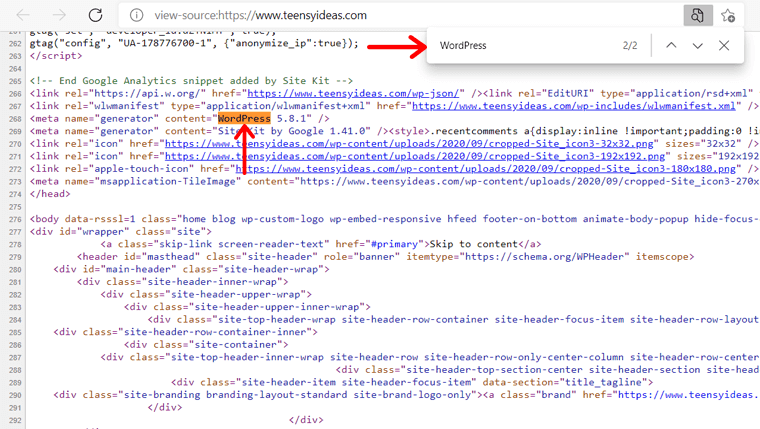Click 'site-header-upper-inner-wrap' class text

pos(277,307)
